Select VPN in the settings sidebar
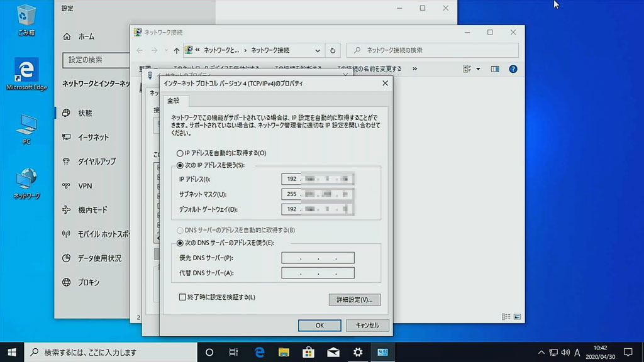This screenshot has width=644, height=362. pos(85,185)
